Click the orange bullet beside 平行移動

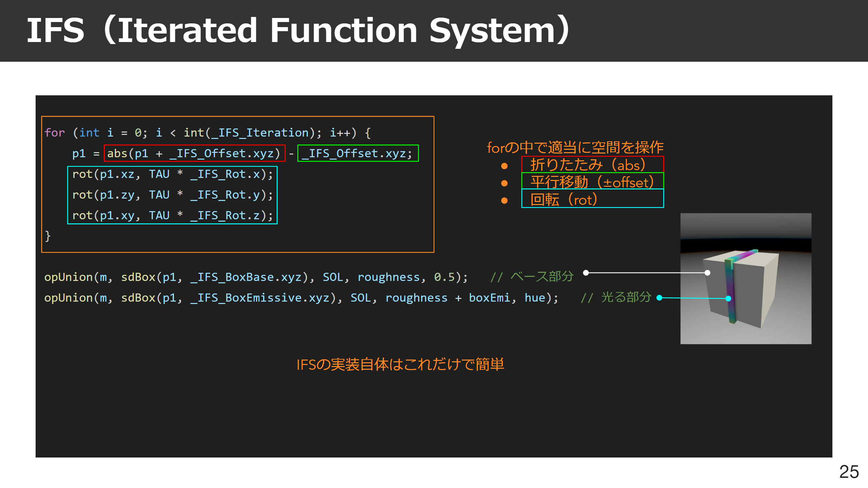tap(504, 183)
